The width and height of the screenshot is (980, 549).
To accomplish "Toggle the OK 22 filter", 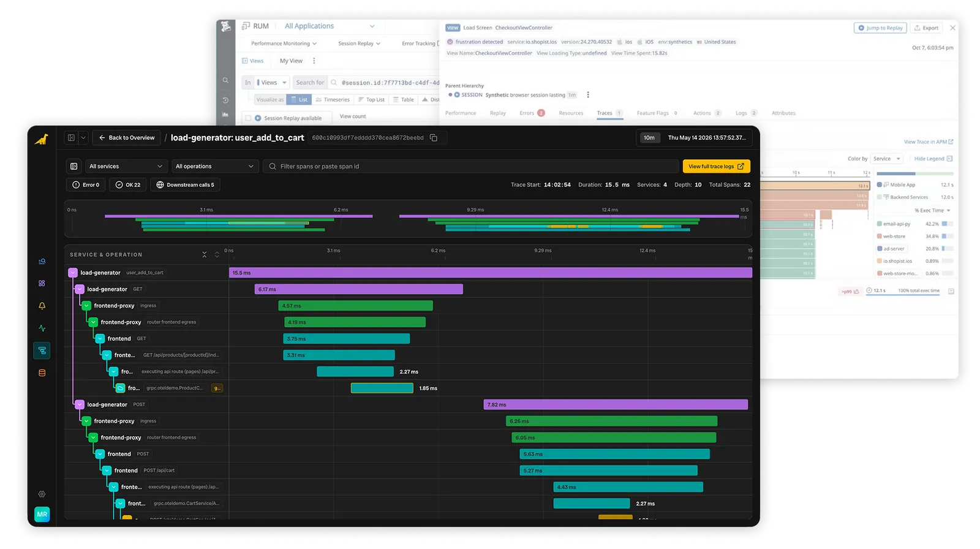I will (128, 184).
